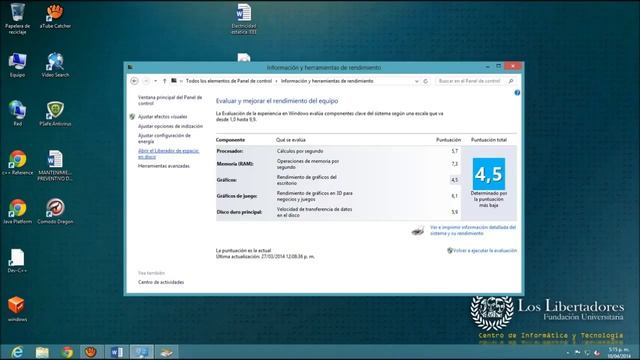Click the Control Panel taskbar button
Image resolution: width=640 pixels, height=360 pixels.
(x=142, y=352)
